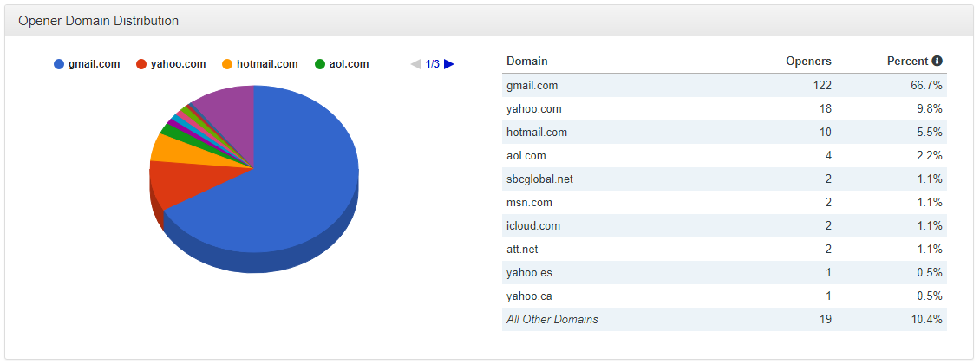Image resolution: width=980 pixels, height=364 pixels.
Task: Toggle aol.com legend green dot
Action: pyautogui.click(x=320, y=64)
